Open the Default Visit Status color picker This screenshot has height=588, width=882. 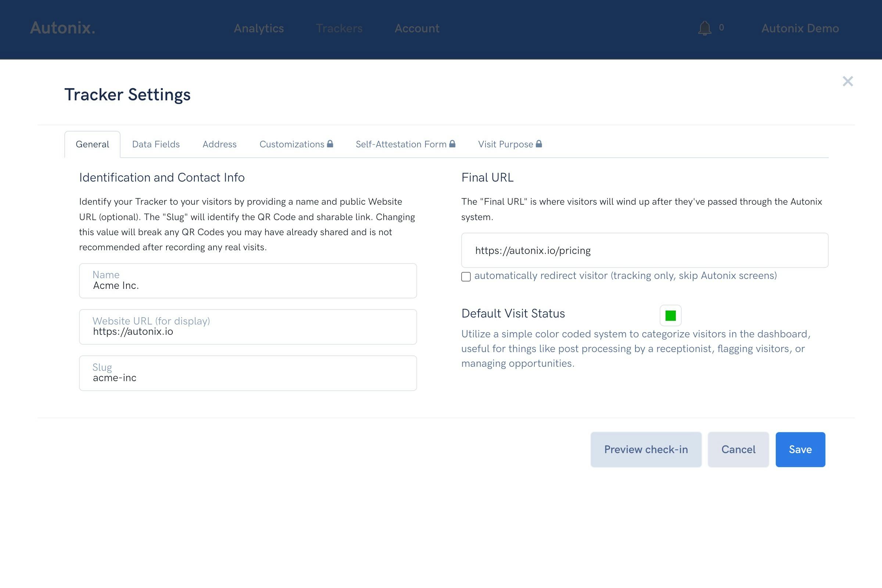pyautogui.click(x=670, y=315)
